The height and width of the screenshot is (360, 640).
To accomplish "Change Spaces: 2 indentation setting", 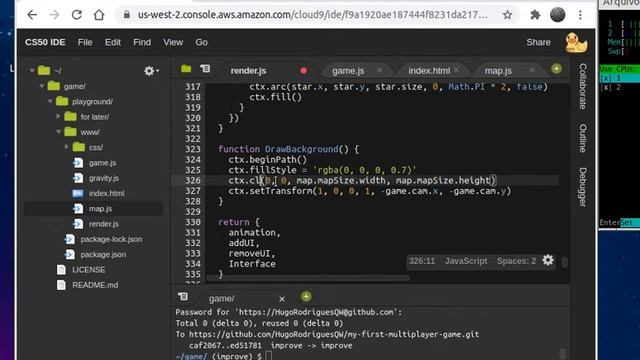I will tap(516, 261).
